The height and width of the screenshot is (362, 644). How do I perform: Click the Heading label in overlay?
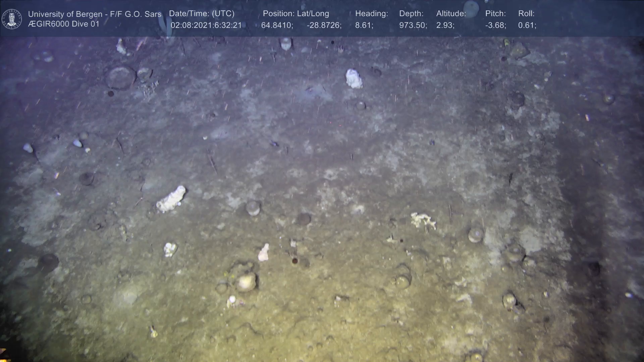pos(371,14)
